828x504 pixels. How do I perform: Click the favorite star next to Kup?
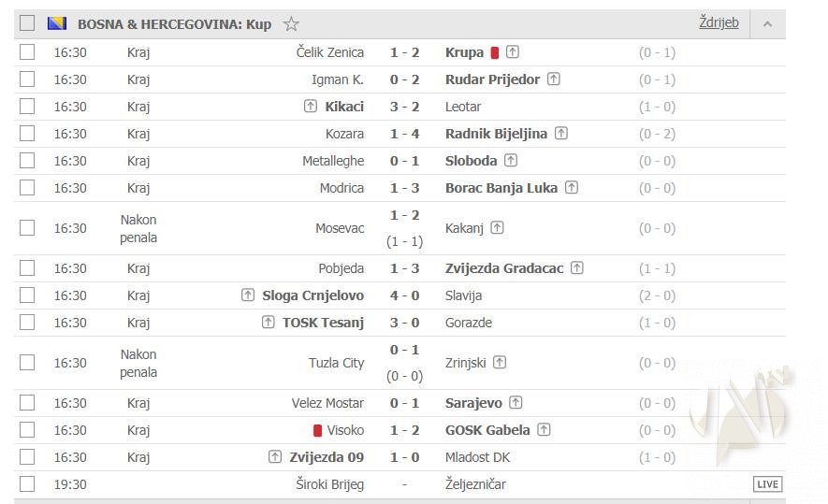291,24
